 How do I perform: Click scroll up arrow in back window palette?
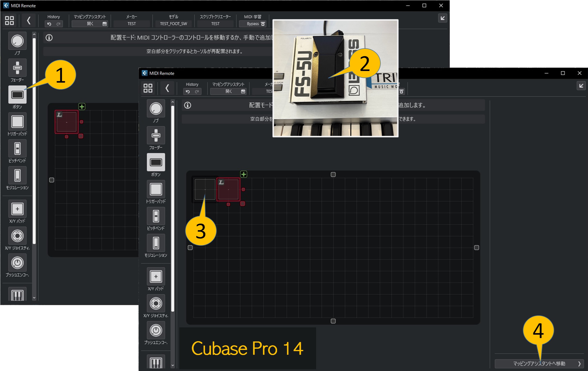(34, 34)
